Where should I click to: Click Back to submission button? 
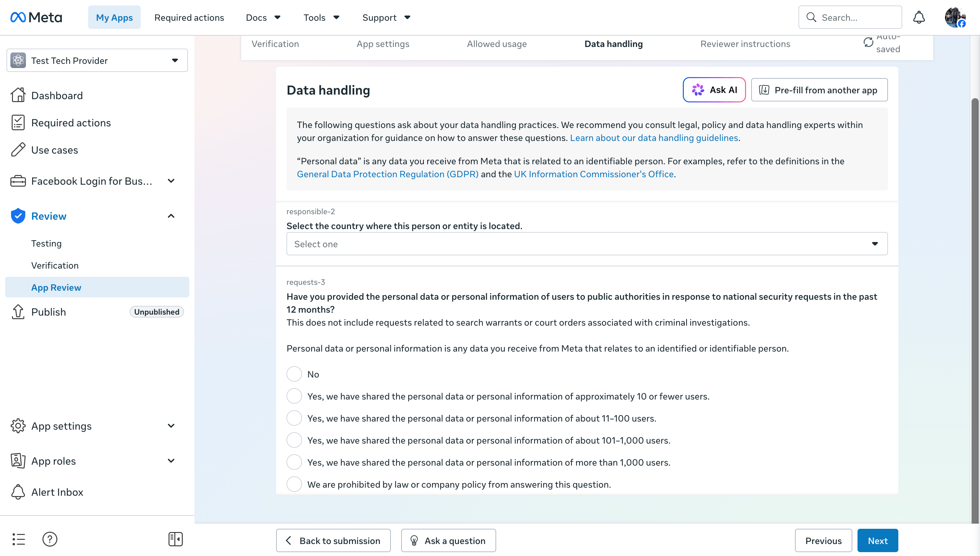click(333, 540)
